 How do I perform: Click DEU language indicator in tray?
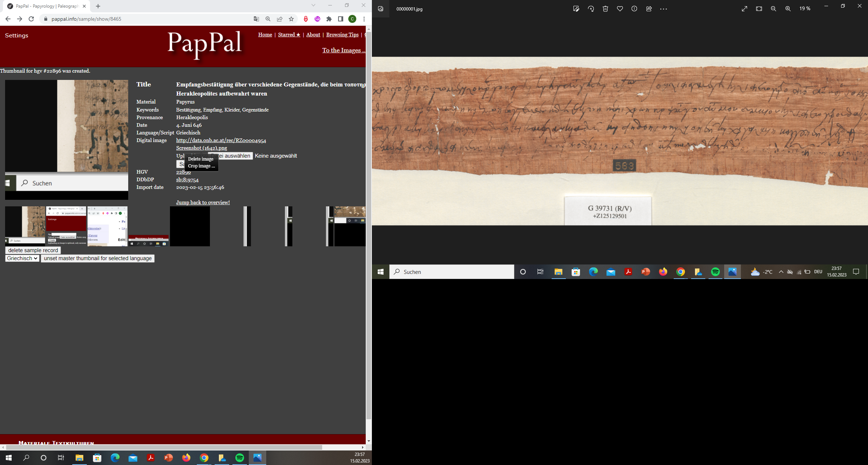(818, 272)
